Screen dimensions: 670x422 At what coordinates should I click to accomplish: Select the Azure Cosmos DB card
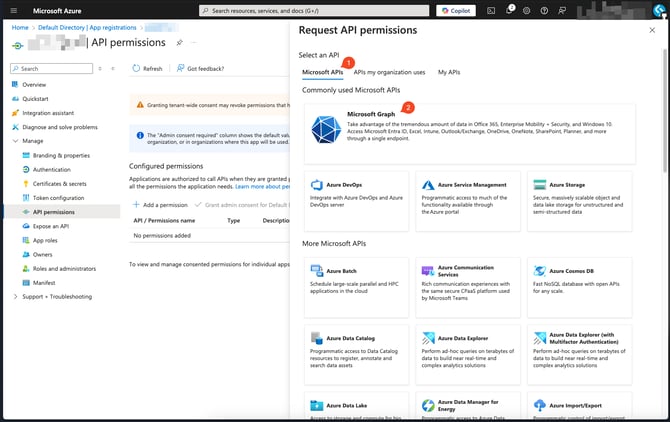pos(580,283)
